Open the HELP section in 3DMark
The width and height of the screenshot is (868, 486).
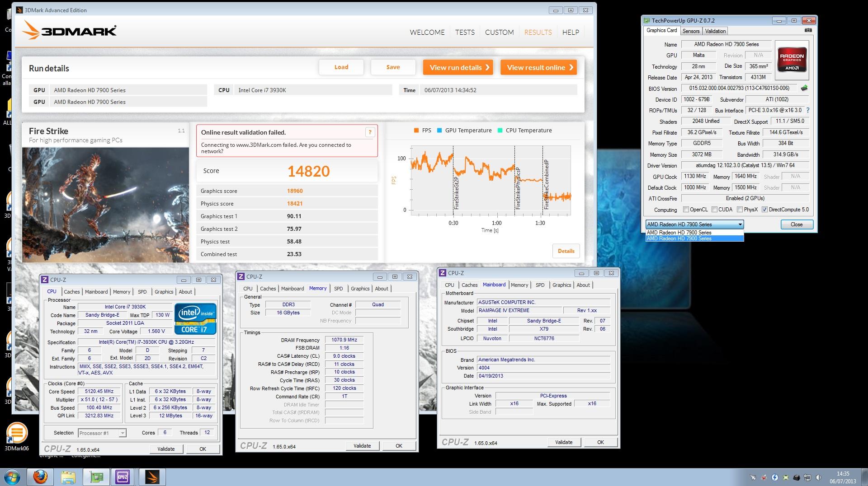(571, 32)
